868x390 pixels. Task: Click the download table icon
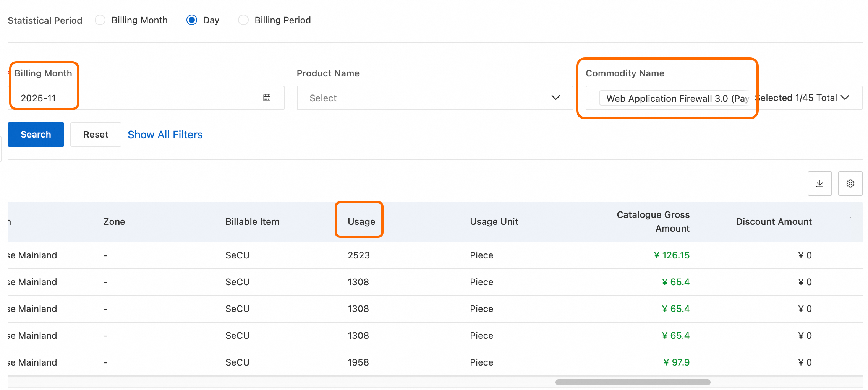(x=819, y=184)
